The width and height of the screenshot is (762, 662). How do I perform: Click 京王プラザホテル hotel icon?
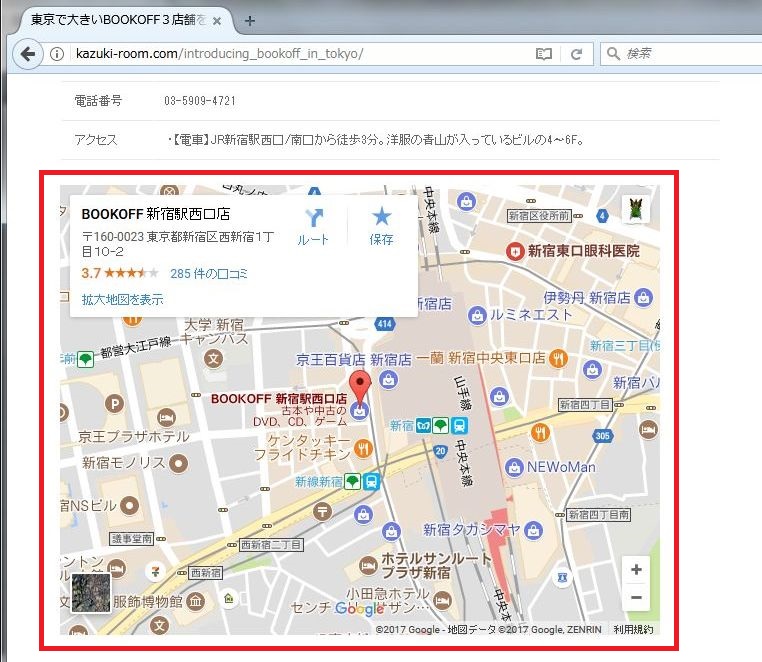click(x=166, y=418)
